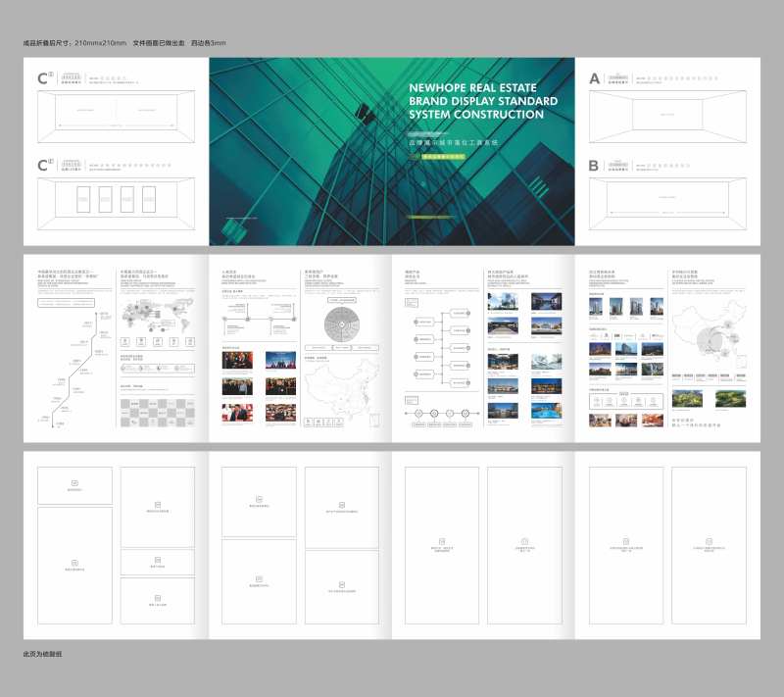
Task: Select the top-left empty placeholder frame in bottom row
Action: click(x=75, y=485)
